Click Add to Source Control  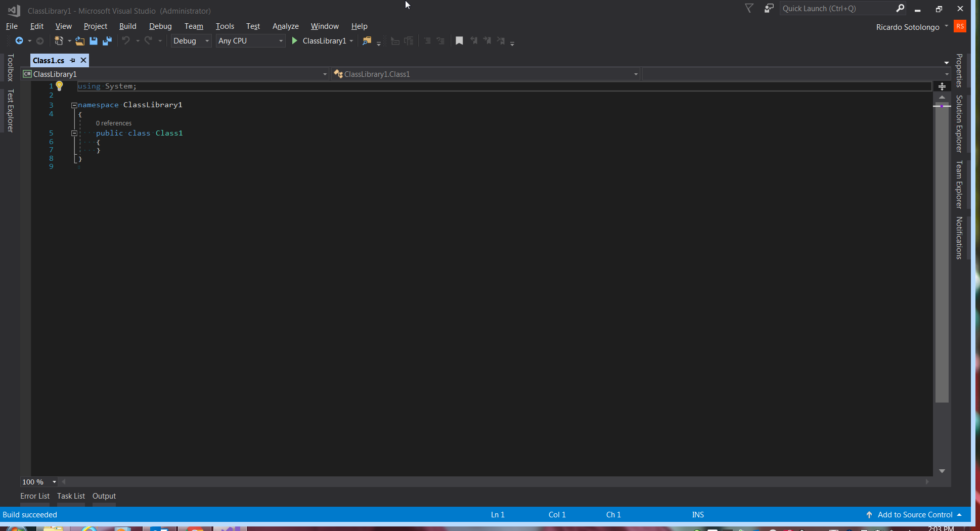click(x=915, y=515)
